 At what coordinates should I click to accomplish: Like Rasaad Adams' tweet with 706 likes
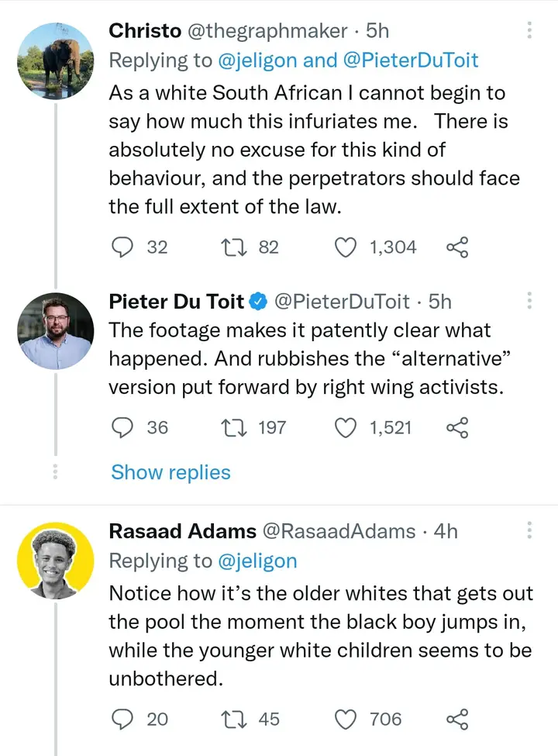(x=345, y=719)
